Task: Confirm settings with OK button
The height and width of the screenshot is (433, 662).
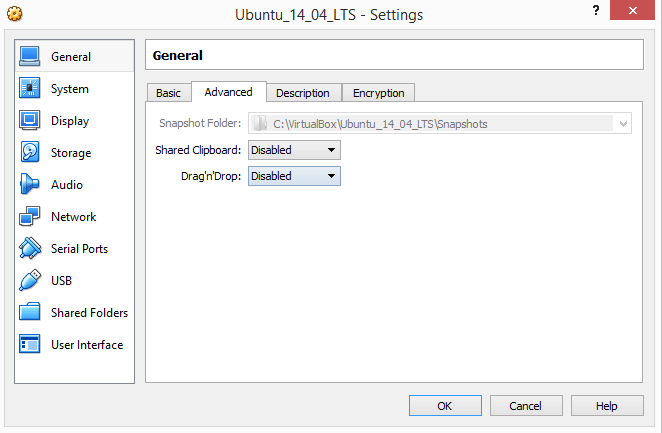Action: pos(445,406)
